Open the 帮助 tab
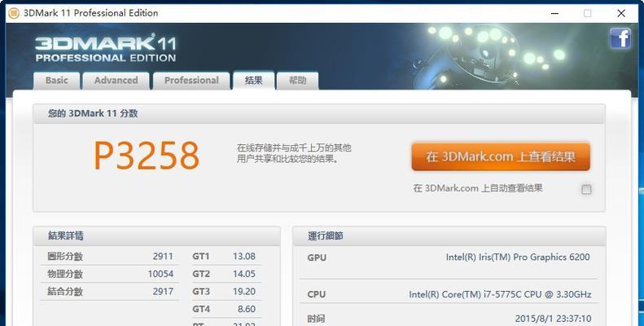Screen dimensions: 644x326 (297, 81)
